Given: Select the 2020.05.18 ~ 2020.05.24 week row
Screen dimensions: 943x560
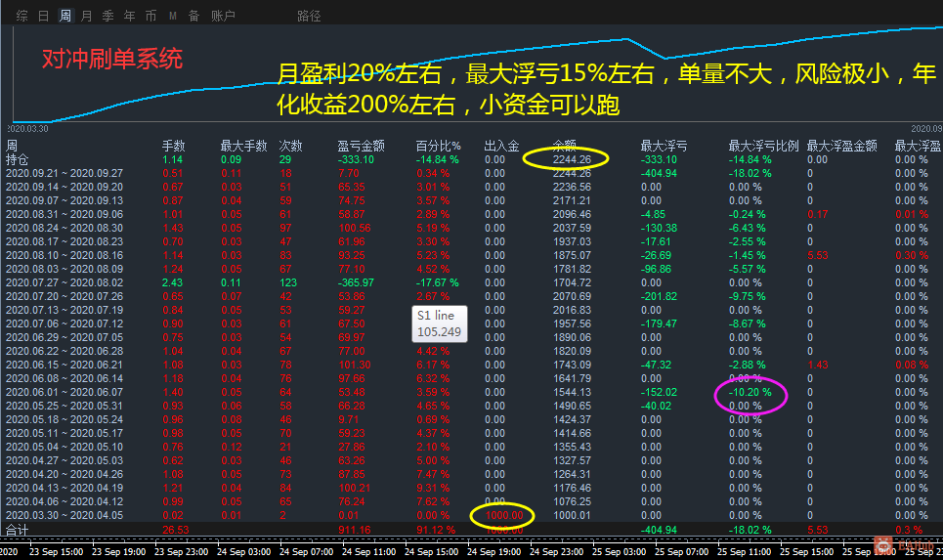Looking at the screenshot, I should coord(64,419).
